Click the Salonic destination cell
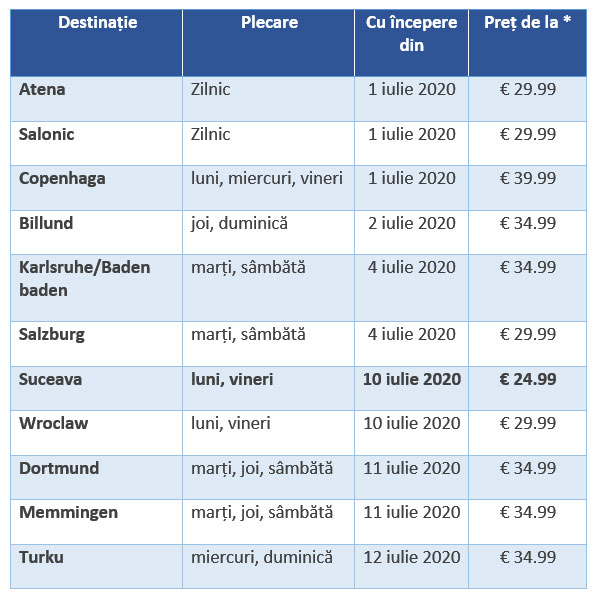 (x=96, y=144)
